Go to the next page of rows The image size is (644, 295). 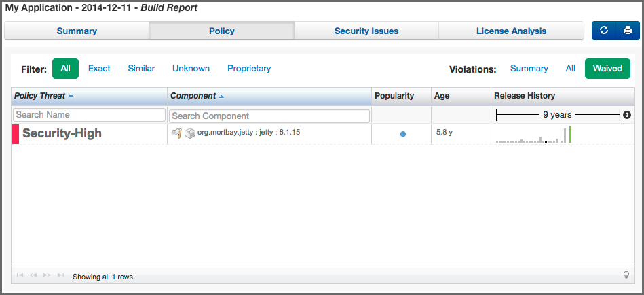click(47, 275)
